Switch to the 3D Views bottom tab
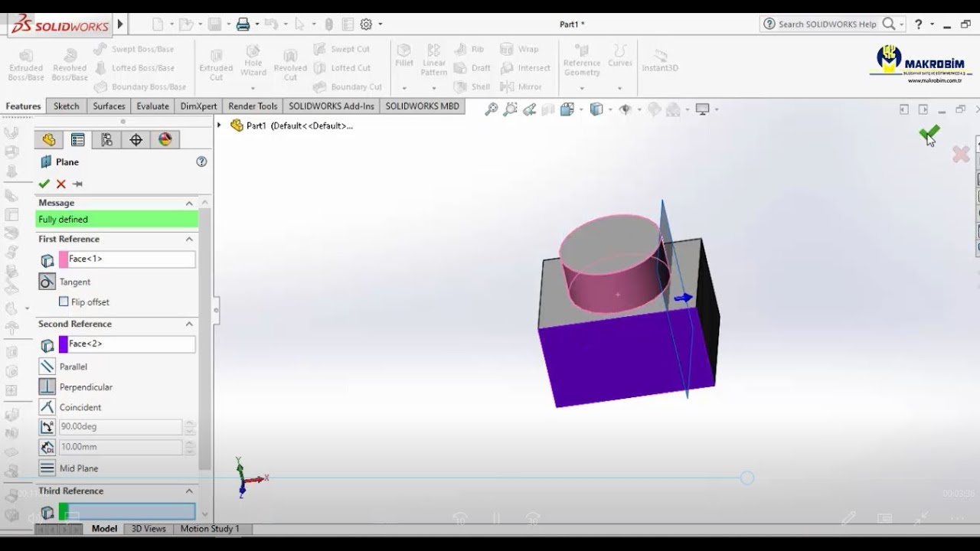 point(149,529)
